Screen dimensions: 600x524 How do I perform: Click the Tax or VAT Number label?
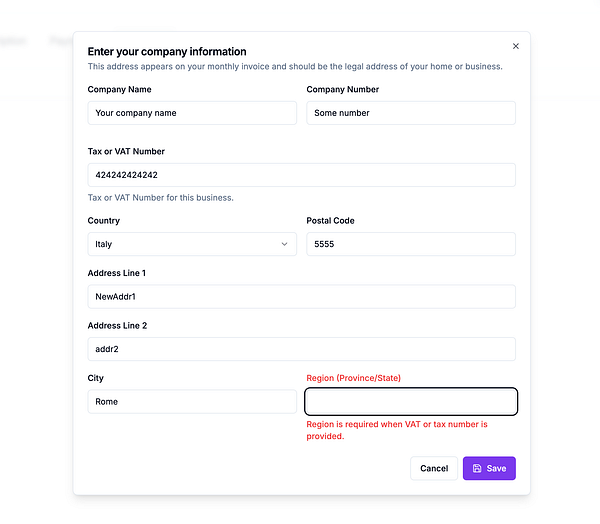[126, 152]
